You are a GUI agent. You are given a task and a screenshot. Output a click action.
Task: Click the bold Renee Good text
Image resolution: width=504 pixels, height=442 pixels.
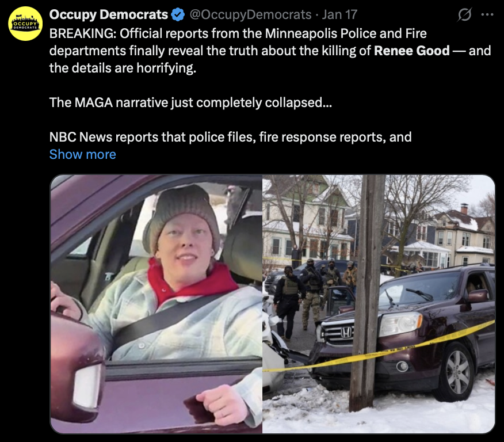pyautogui.click(x=412, y=51)
